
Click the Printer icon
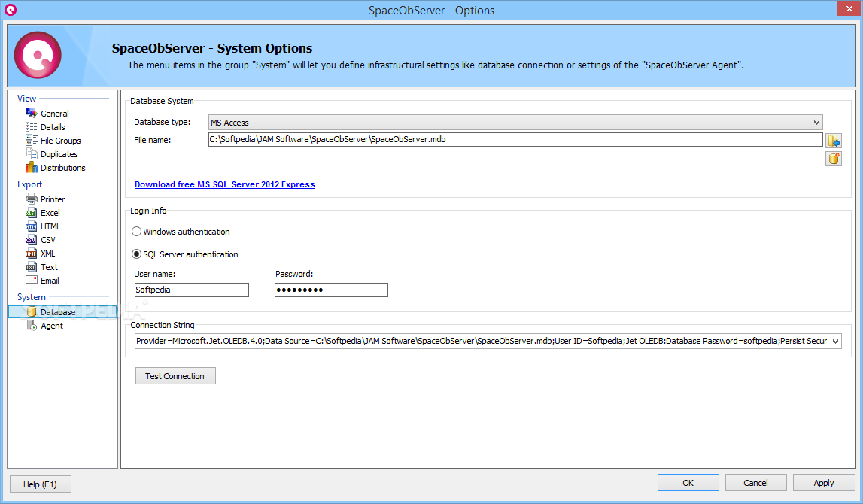[x=32, y=199]
